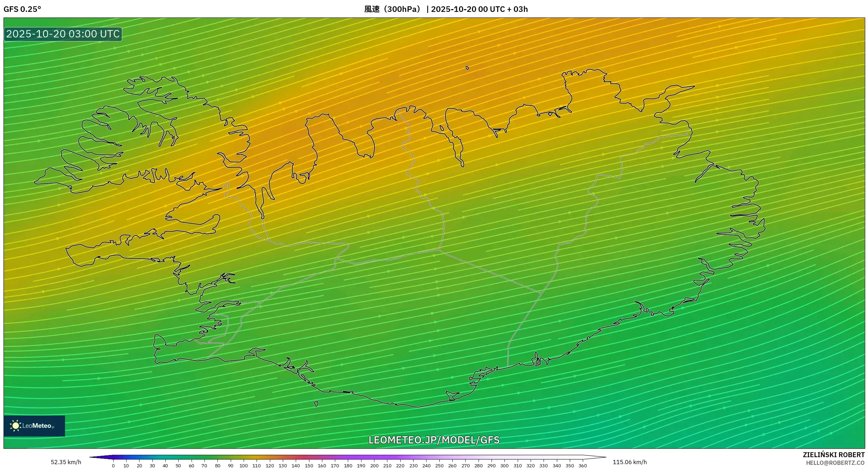Click the GFS 0.25° model label
Screen dimensions: 868x468
tap(22, 9)
